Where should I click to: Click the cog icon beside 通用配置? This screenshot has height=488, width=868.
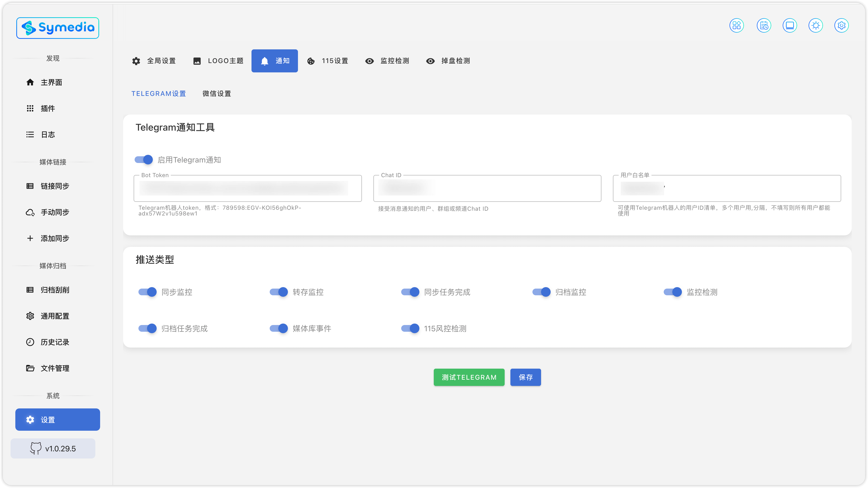tap(30, 316)
